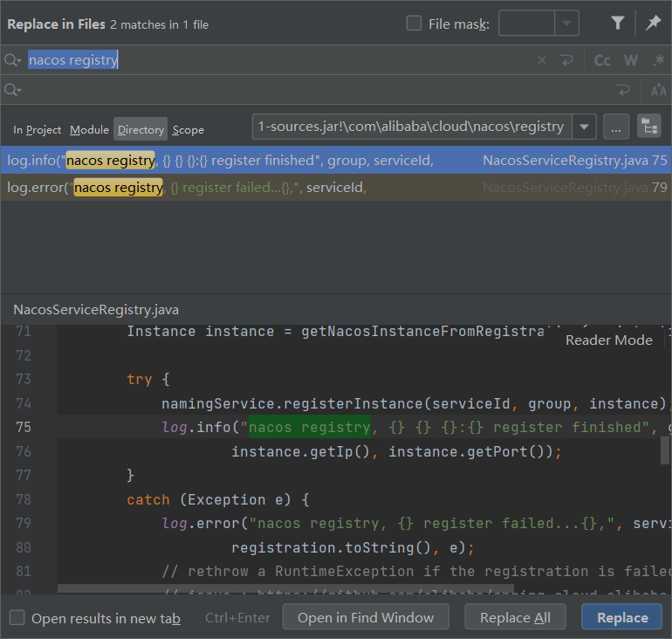
Task: Enable the File mask checkbox
Action: [415, 24]
